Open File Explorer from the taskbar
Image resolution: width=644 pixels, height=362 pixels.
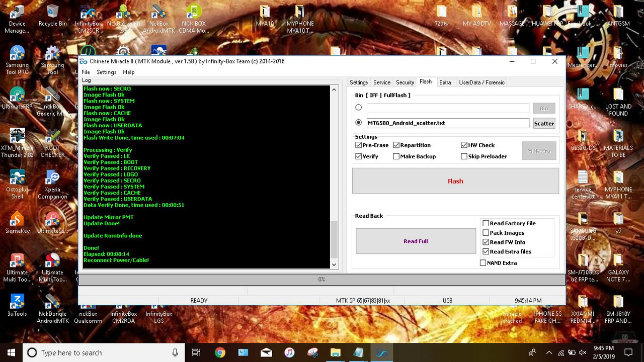pos(335,352)
